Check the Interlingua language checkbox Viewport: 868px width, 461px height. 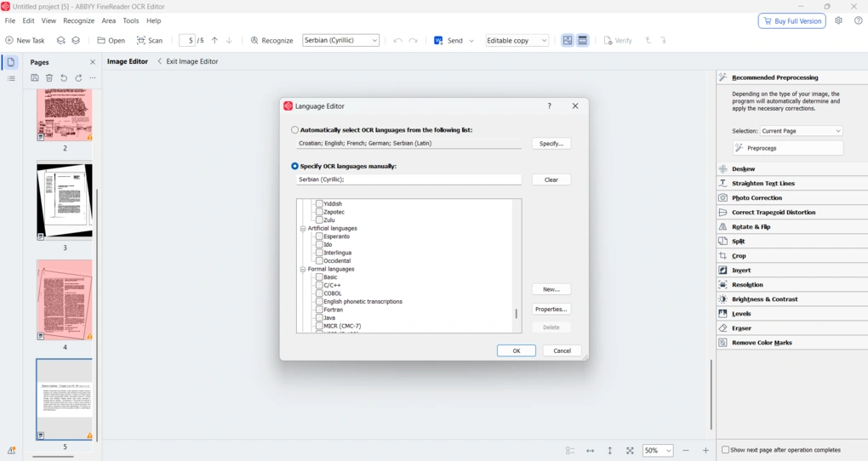point(319,253)
